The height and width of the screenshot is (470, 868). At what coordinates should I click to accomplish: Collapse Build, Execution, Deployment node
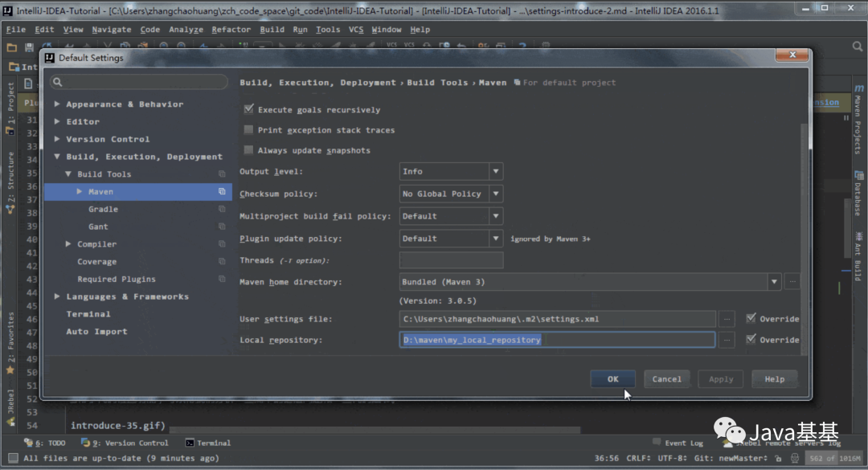pyautogui.click(x=57, y=157)
